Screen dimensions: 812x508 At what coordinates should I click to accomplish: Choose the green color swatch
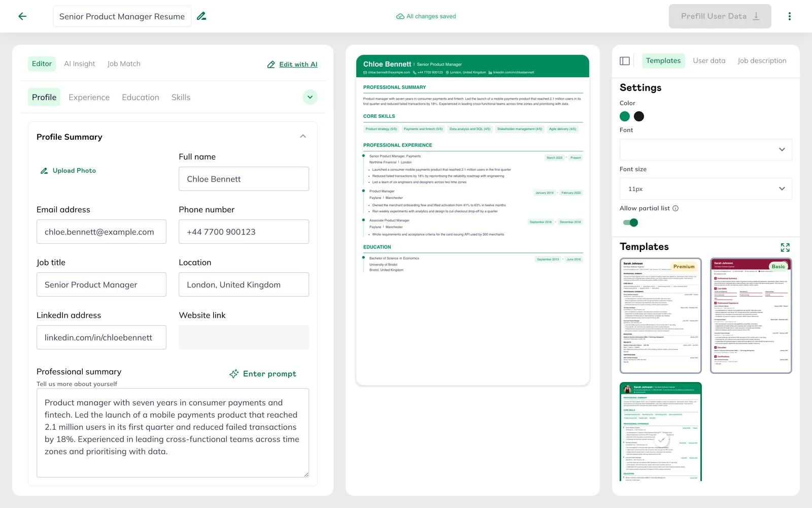point(625,116)
